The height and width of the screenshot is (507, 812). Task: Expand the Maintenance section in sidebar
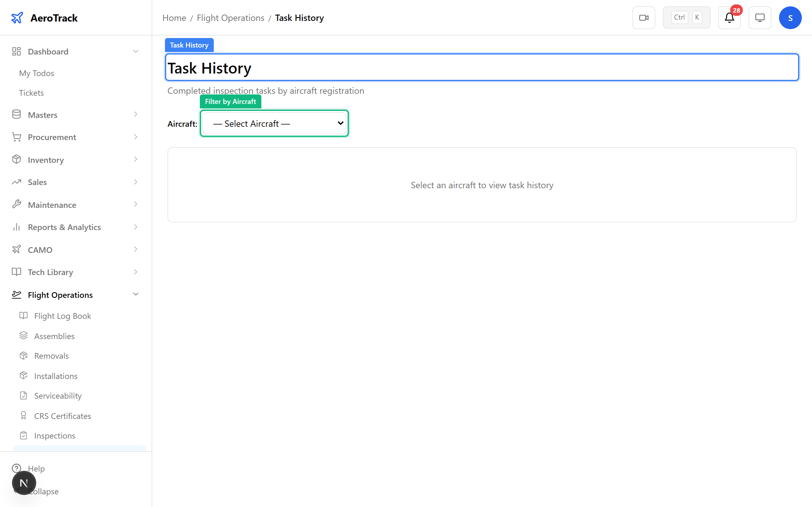point(52,205)
